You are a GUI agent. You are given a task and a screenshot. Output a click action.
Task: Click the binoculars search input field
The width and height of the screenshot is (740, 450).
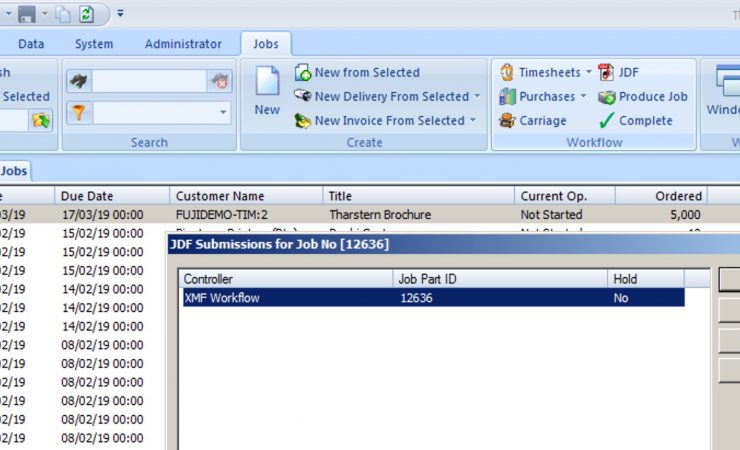[x=150, y=83]
